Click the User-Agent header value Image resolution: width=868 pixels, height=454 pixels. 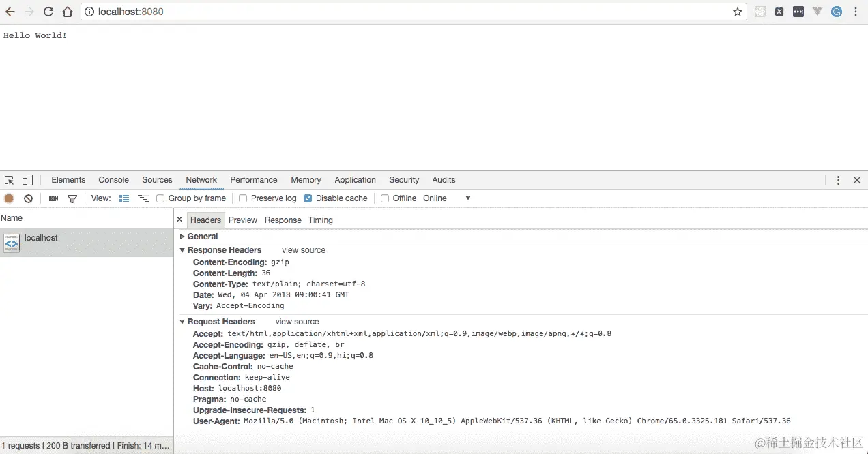[x=517, y=421]
